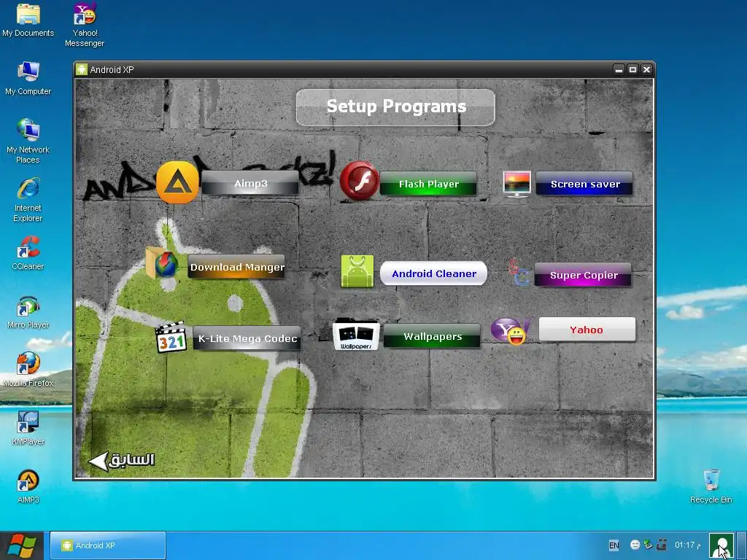Minimize the Android XP window
The height and width of the screenshot is (560, 747).
click(619, 69)
